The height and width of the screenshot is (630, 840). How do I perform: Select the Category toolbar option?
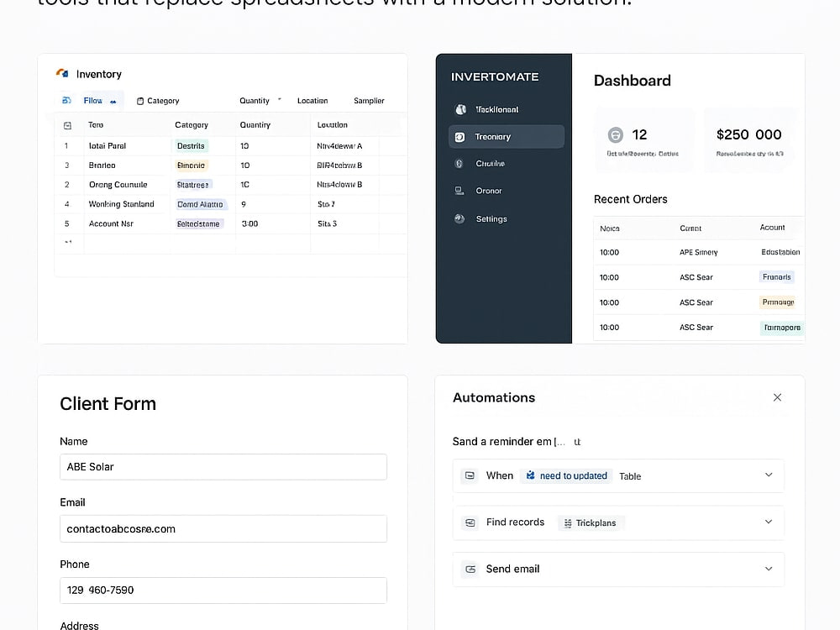pos(158,101)
